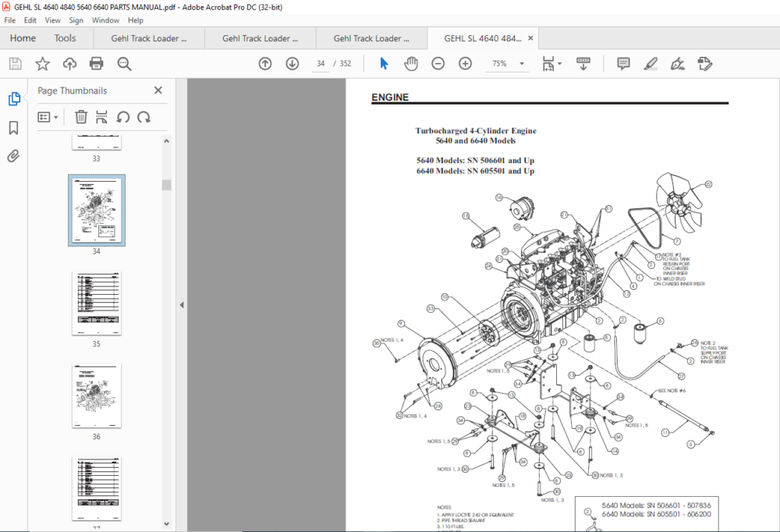Rotate page clockwise in thumbnails panel

[x=144, y=117]
